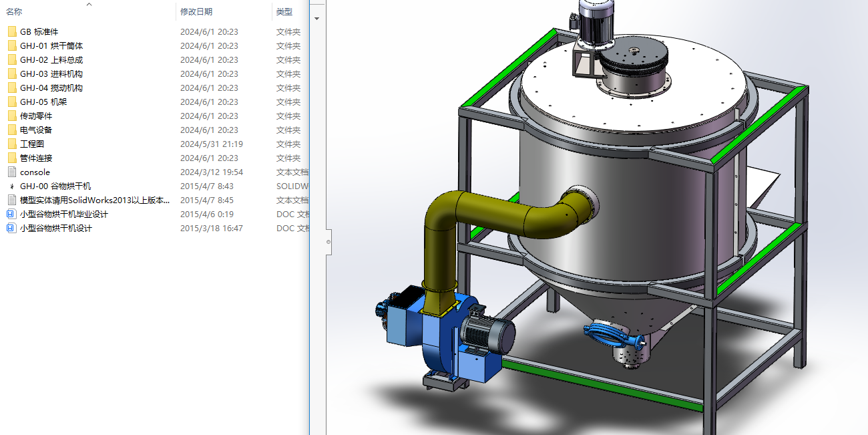Click the 修改日期 column header
Screen dimensions: 868x435
(x=196, y=12)
